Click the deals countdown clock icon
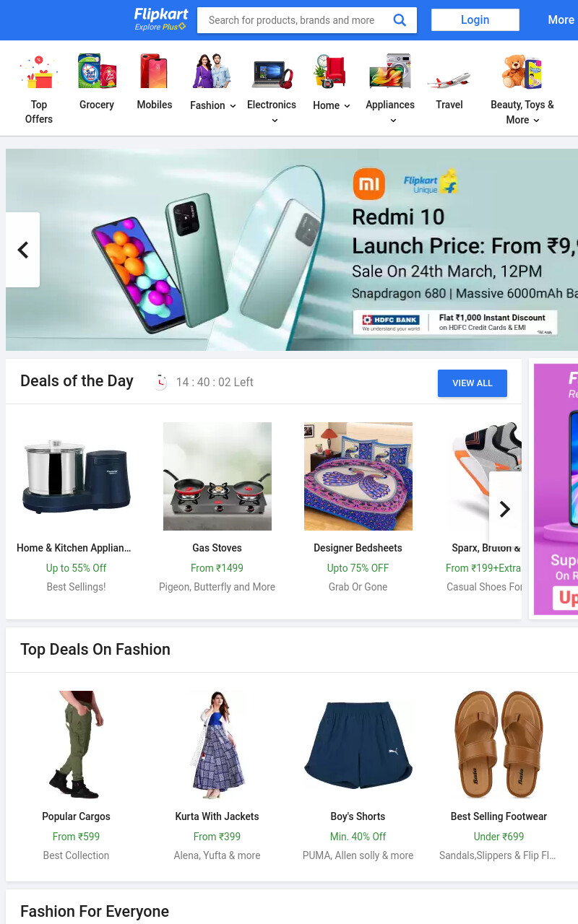This screenshot has height=924, width=578. tap(160, 382)
